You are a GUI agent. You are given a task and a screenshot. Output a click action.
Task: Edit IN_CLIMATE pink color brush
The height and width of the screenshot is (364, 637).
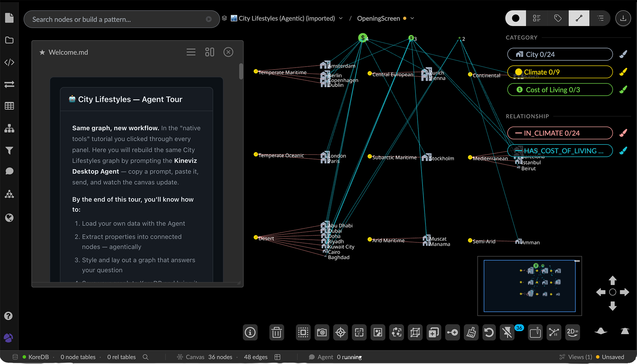623,133
